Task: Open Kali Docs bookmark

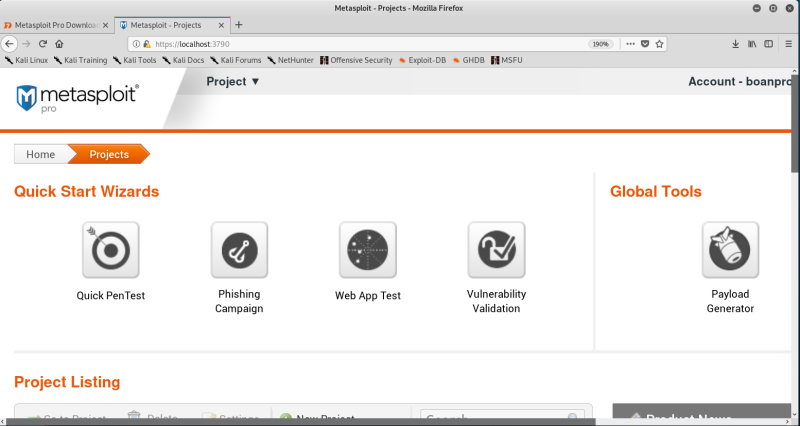Action: click(x=183, y=60)
